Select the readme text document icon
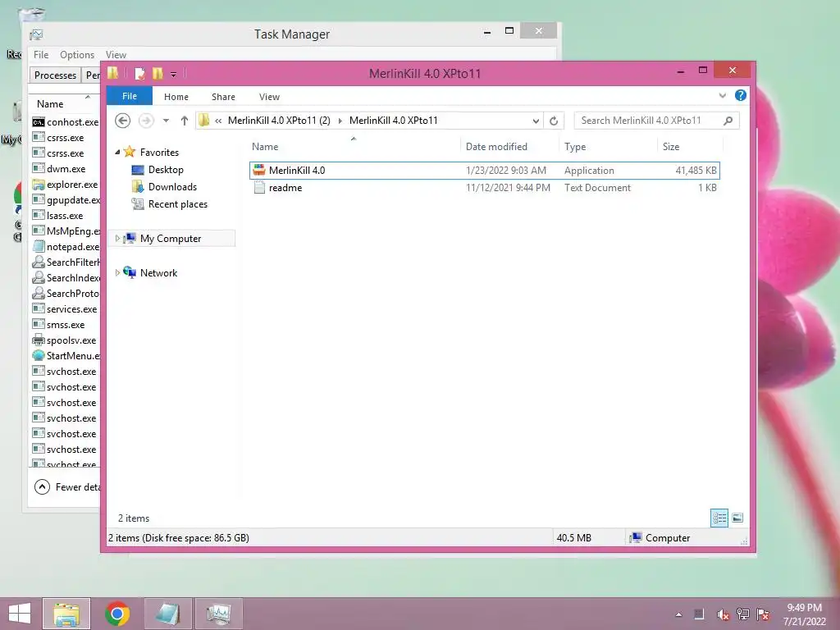The image size is (840, 630). 259,188
